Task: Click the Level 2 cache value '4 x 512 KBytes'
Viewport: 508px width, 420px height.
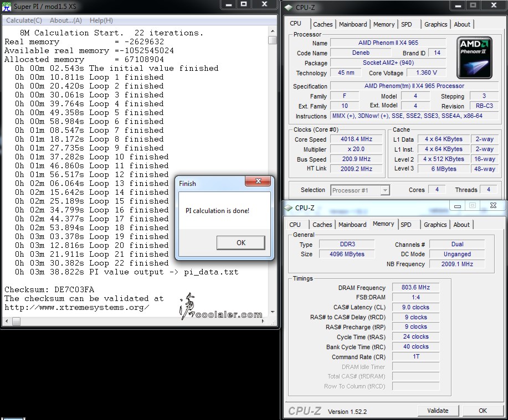Action: [444, 159]
